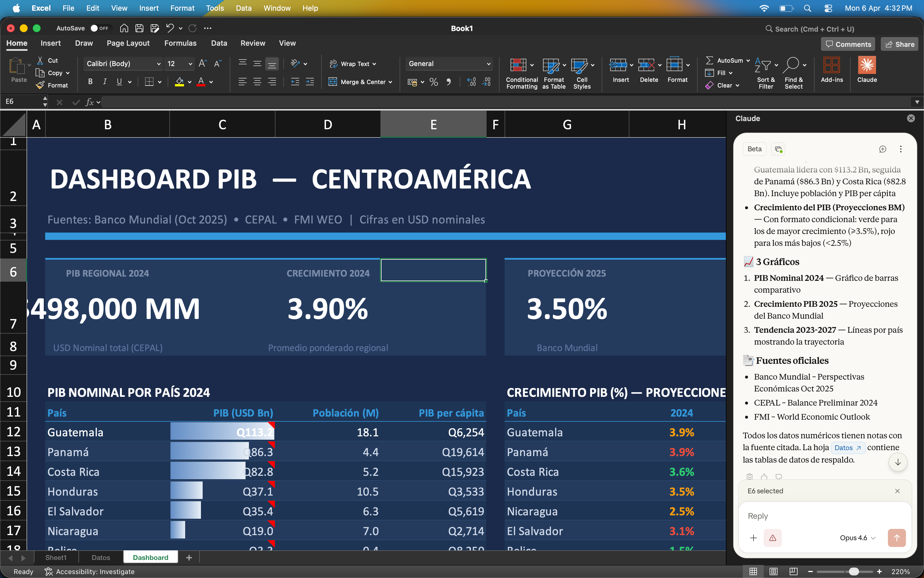Switch to the Formulas ribbon tab
924x578 pixels.
click(x=180, y=43)
